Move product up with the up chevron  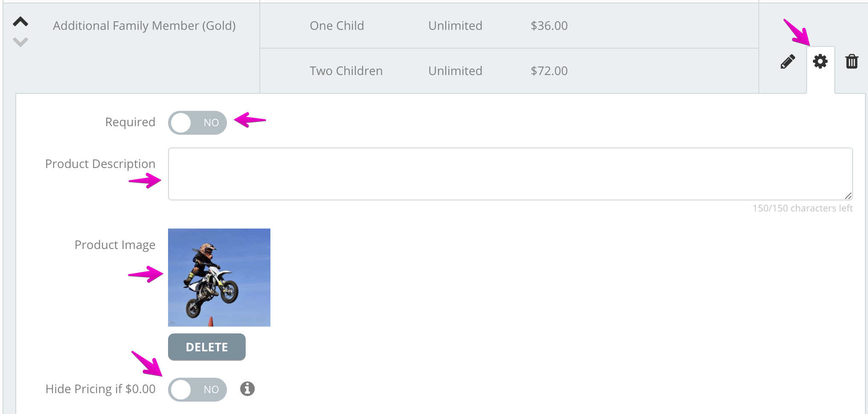pyautogui.click(x=20, y=22)
